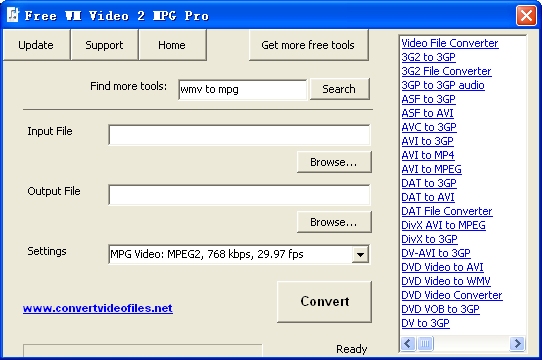Image resolution: width=542 pixels, height=360 pixels.
Task: Open the Settings dropdown arrow
Action: (x=360, y=255)
